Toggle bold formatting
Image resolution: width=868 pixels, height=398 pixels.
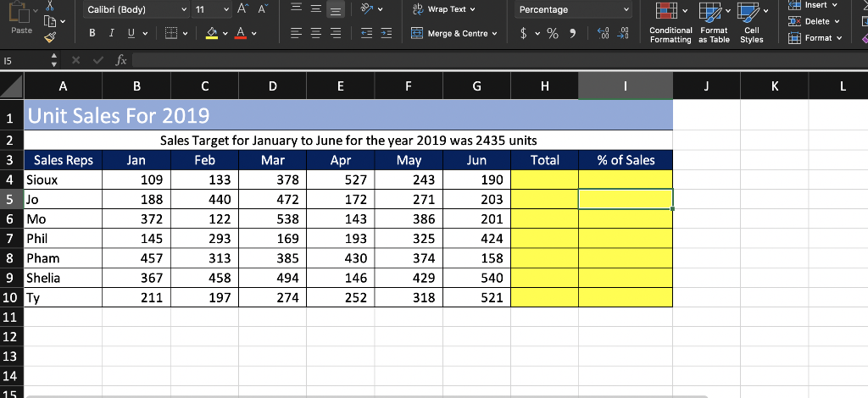click(92, 33)
